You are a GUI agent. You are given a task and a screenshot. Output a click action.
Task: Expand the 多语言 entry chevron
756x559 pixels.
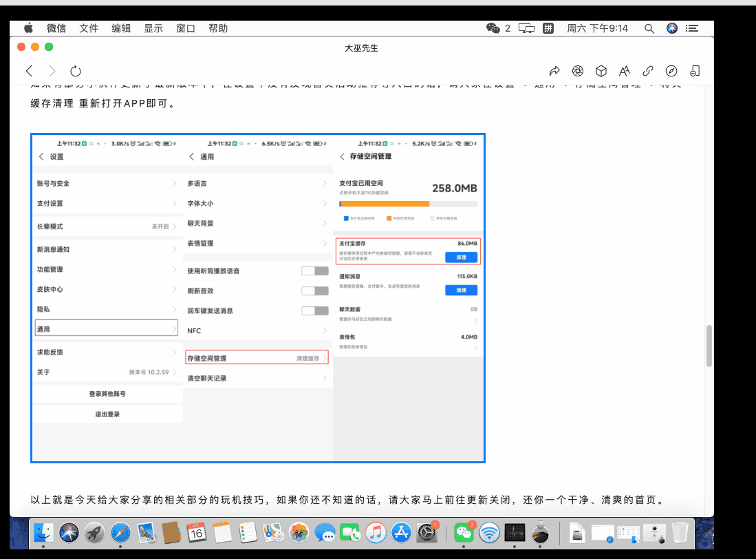tap(325, 184)
